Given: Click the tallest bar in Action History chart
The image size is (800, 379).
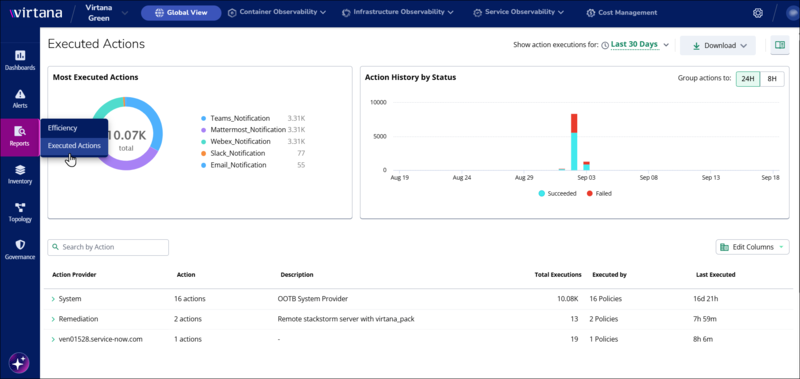Looking at the screenshot, I should pyautogui.click(x=574, y=142).
